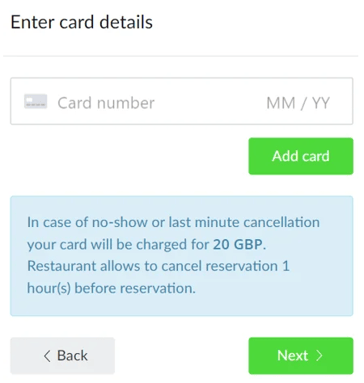The image size is (364, 383).
Task: Click the 'hour(s) before reservation.' text
Action: click(111, 288)
